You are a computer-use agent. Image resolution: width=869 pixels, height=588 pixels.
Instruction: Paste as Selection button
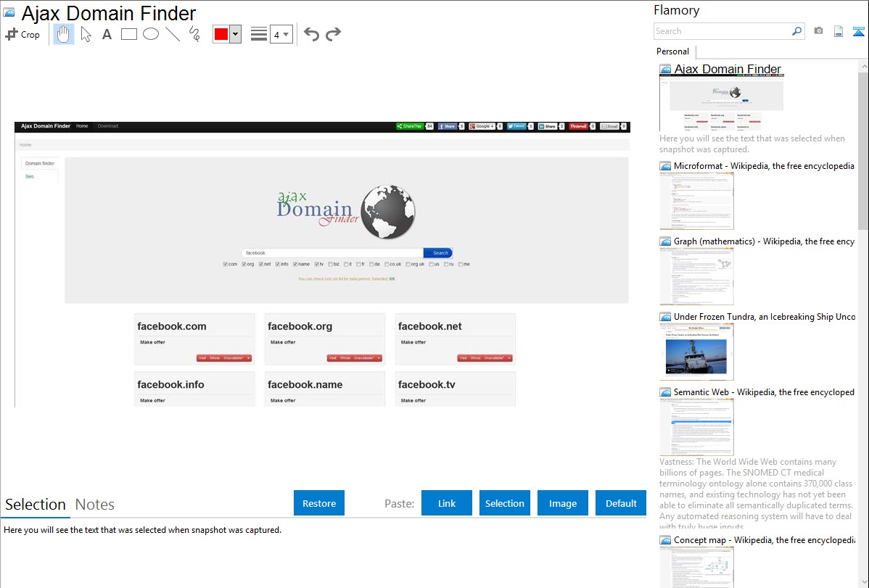(x=505, y=503)
